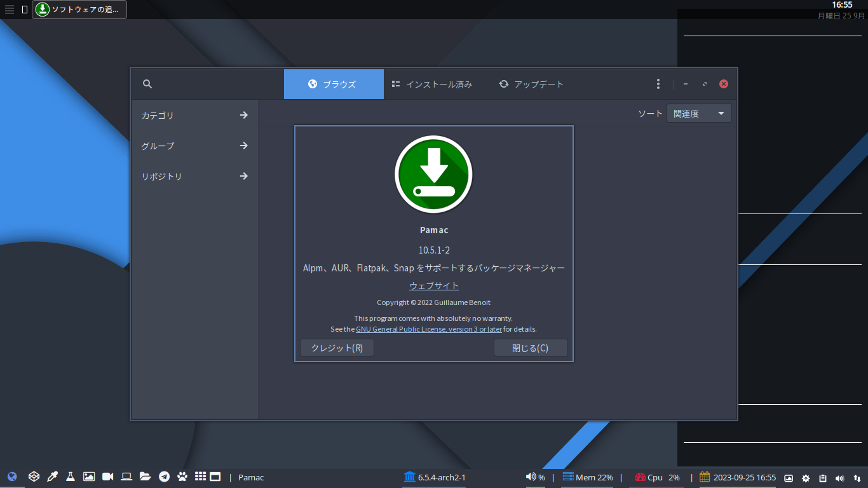Open the settings gear in the system tray
Image resolution: width=868 pixels, height=488 pixels.
(805, 477)
